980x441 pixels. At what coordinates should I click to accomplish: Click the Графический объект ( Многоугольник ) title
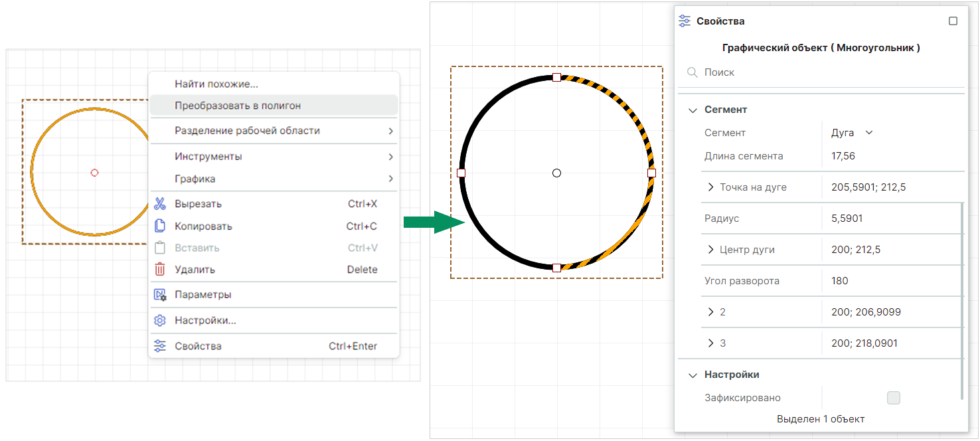point(821,48)
